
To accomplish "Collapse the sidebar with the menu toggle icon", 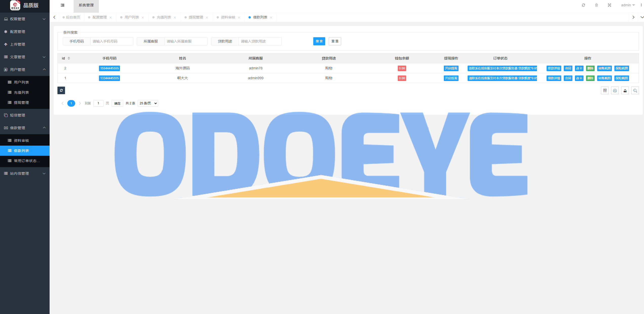I will [x=63, y=5].
